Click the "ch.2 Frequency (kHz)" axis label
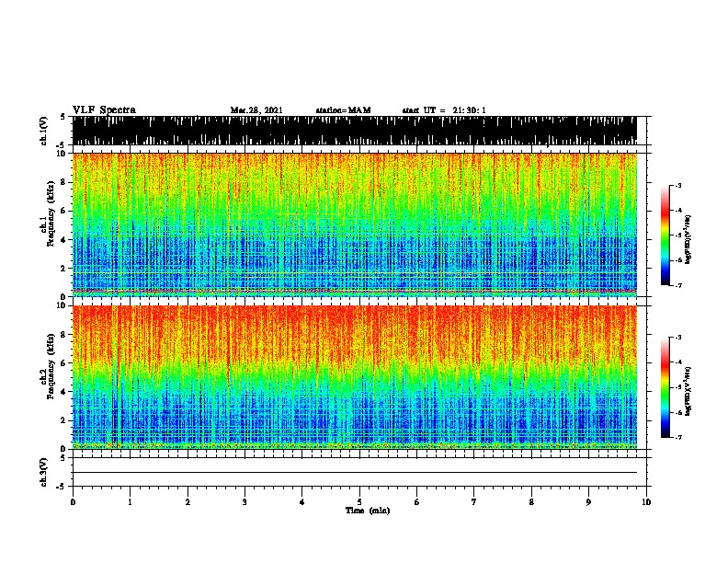Image resolution: width=728 pixels, height=563 pixels. 50,366
